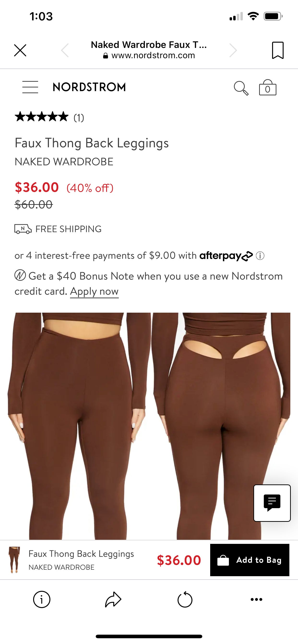This screenshot has height=644, width=298.
Task: Go back with the left chevron
Action: [65, 50]
